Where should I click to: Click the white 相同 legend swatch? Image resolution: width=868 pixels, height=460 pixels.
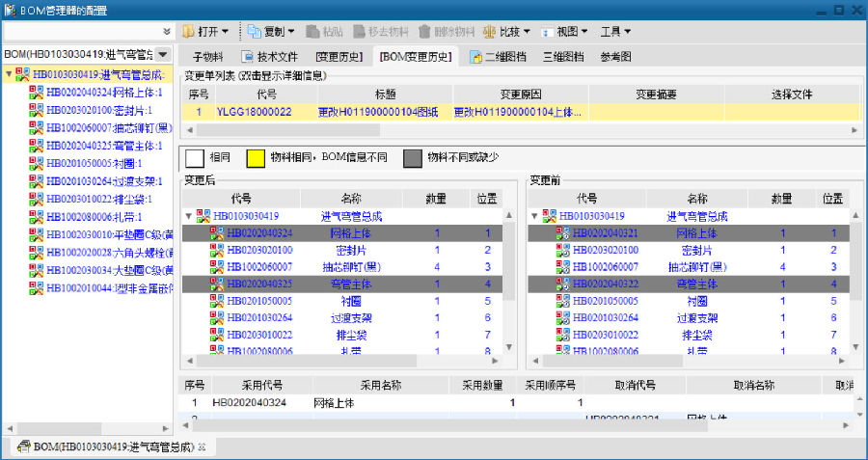point(194,158)
